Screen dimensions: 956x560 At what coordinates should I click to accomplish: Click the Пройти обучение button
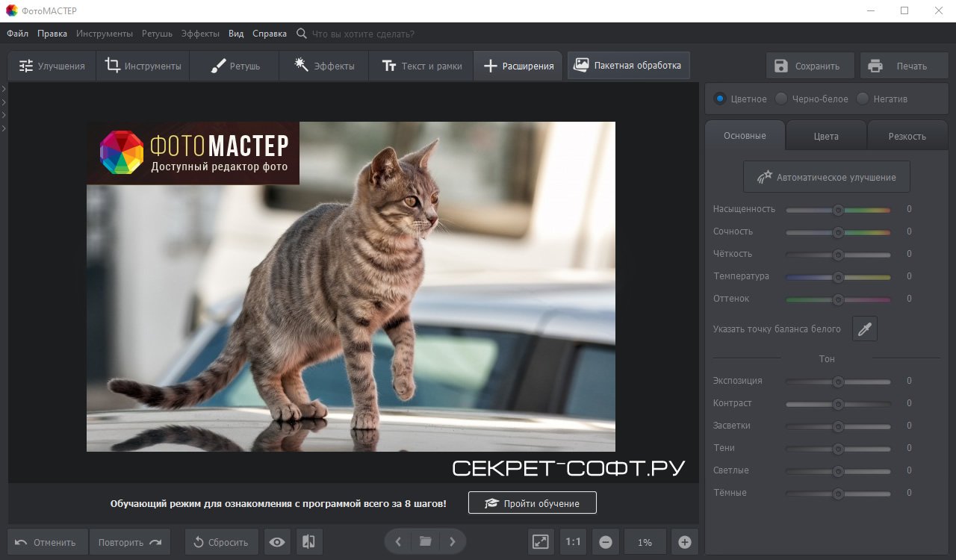pos(533,503)
